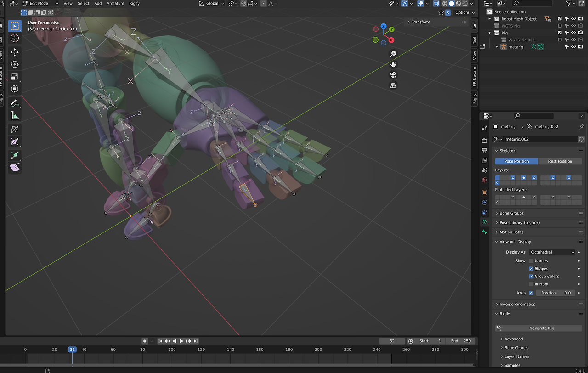588x373 pixels.
Task: Open the Bone properties tab
Action: pos(484,232)
